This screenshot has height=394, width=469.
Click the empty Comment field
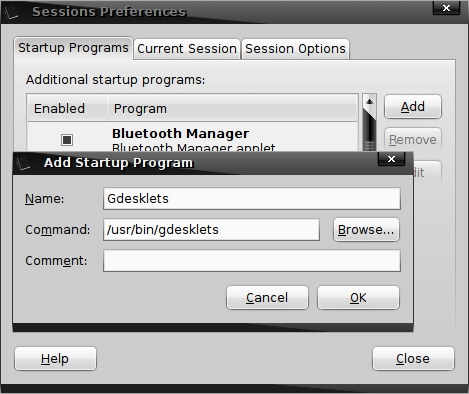[x=252, y=261]
